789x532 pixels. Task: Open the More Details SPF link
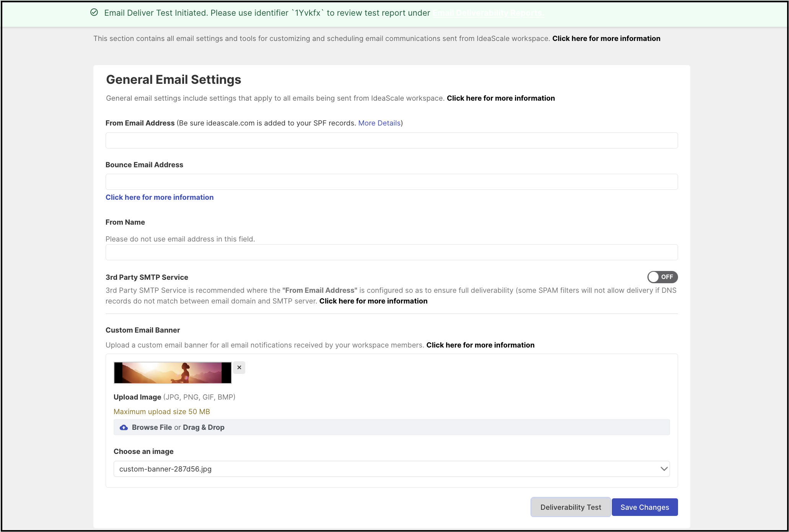click(x=379, y=123)
